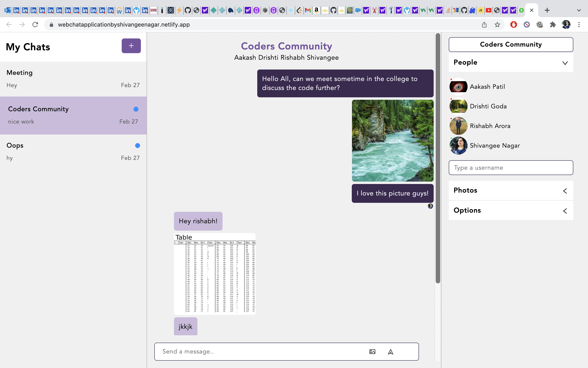588x368 pixels.
Task: Click the attach image icon in message bar
Action: click(x=372, y=351)
